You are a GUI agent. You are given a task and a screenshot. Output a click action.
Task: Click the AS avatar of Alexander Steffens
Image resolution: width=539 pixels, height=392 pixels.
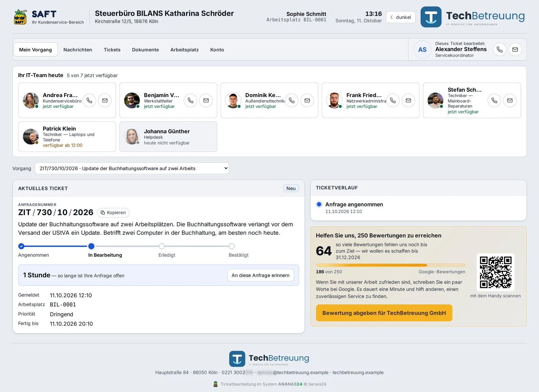422,50
